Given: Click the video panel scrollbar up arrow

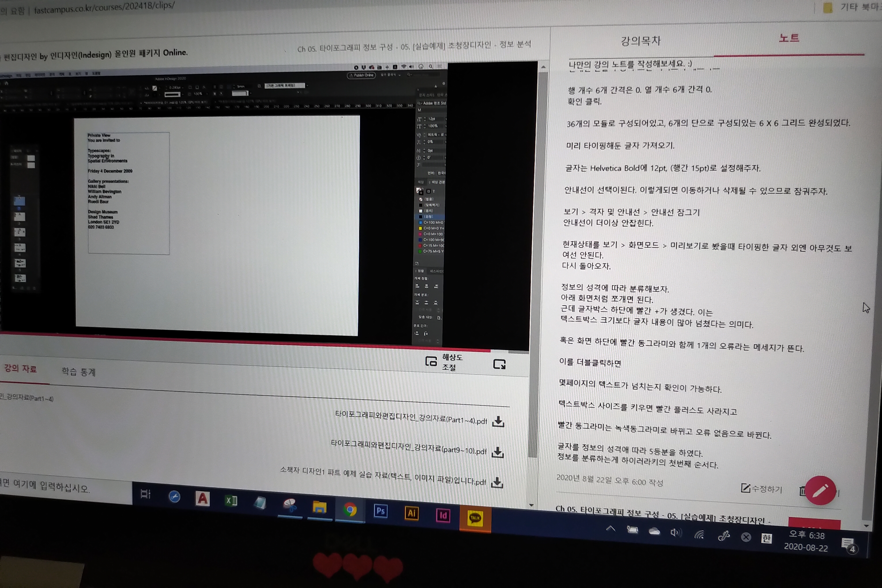Looking at the screenshot, I should 543,67.
